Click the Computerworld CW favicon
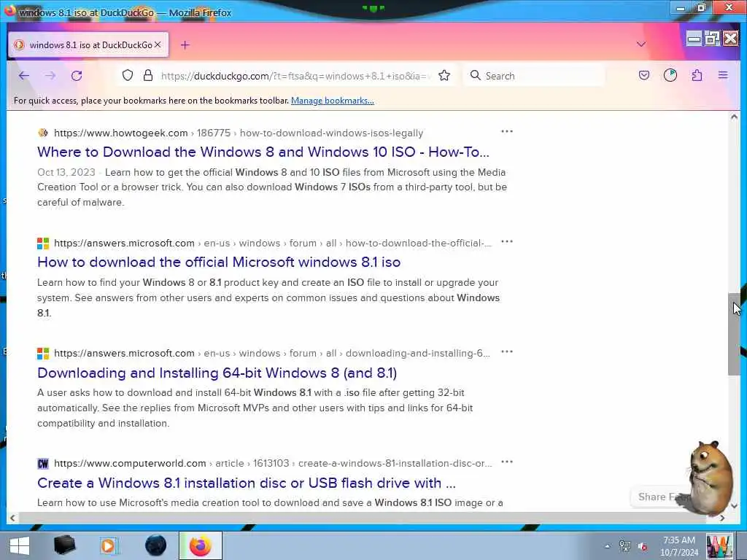Image resolution: width=747 pixels, height=560 pixels. (x=43, y=463)
